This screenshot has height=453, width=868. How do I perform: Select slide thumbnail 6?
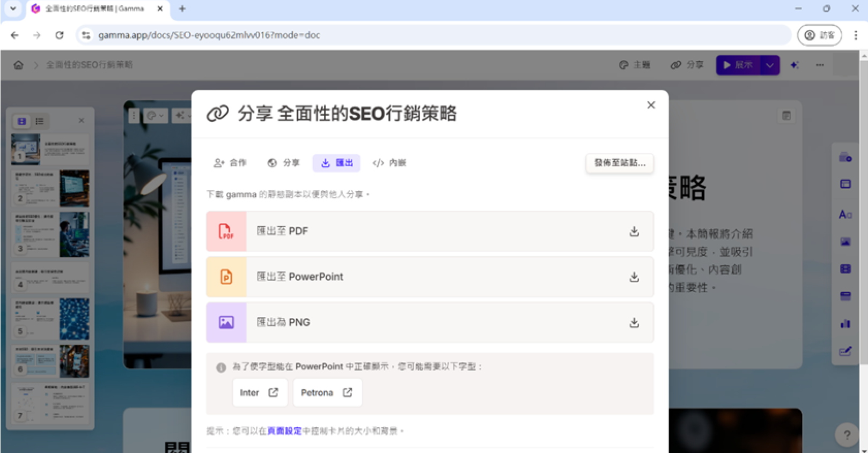(50, 361)
